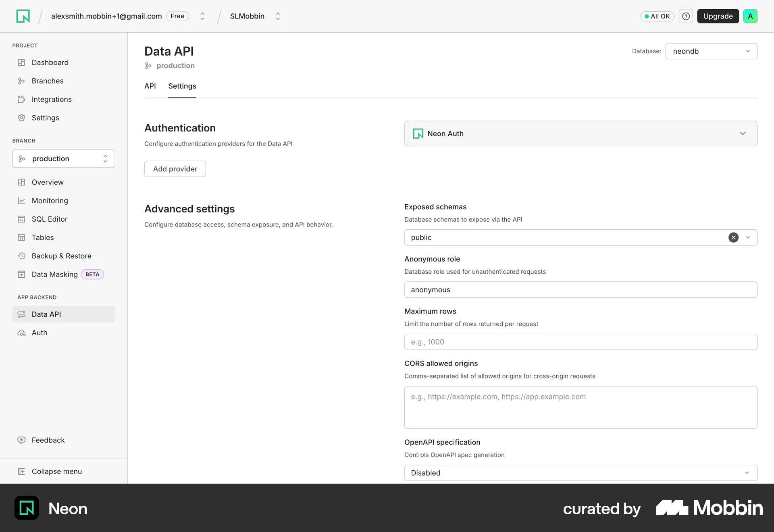This screenshot has height=532, width=774.
Task: Click the Add provider button
Action: click(x=175, y=169)
